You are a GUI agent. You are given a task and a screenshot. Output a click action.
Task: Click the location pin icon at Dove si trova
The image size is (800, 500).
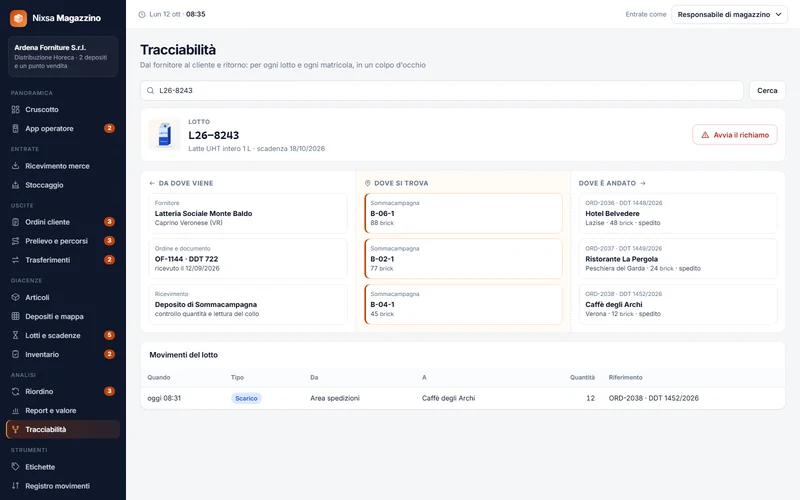tap(367, 183)
